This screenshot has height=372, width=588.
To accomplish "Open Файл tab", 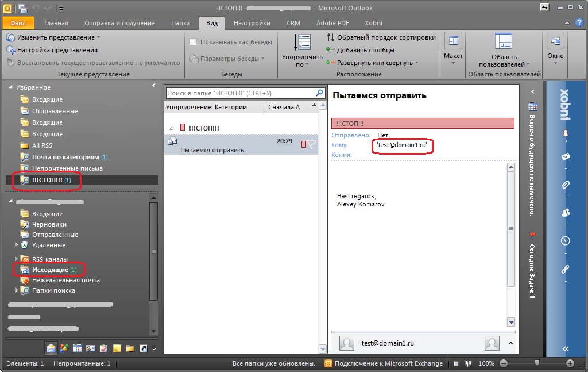I will click(x=18, y=23).
